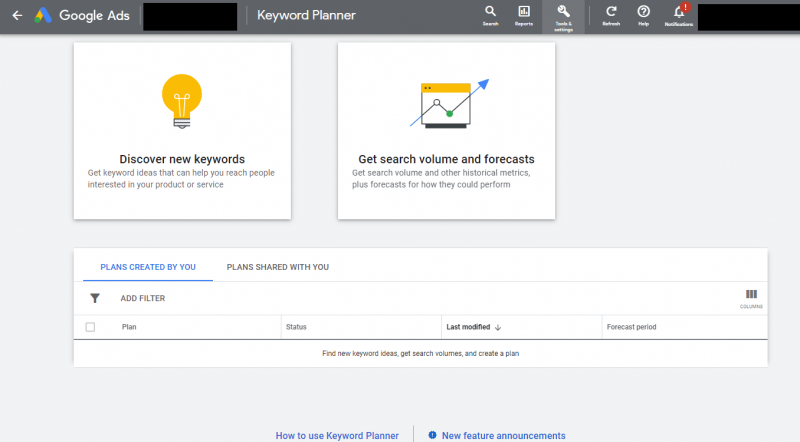Screen dimensions: 800x442
Task: Select Get search volume and forecasts card
Action: pos(446,130)
